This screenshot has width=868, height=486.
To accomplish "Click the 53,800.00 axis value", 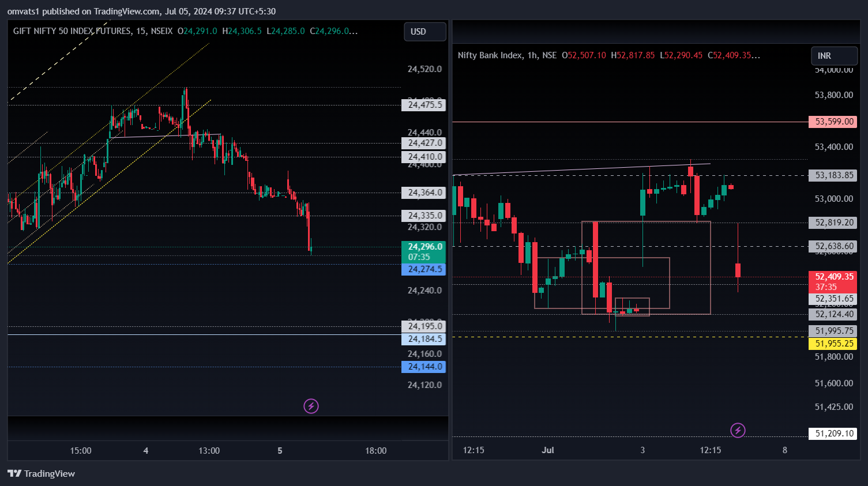I will (x=833, y=95).
